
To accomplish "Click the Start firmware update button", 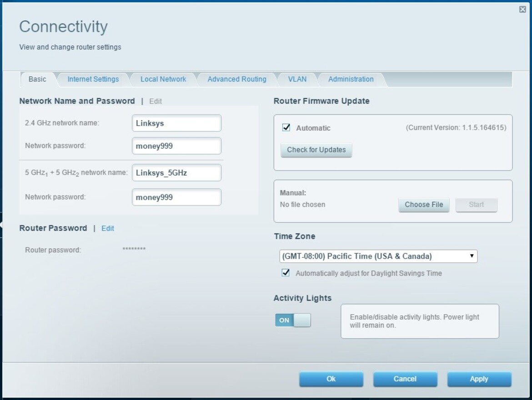I will (477, 205).
